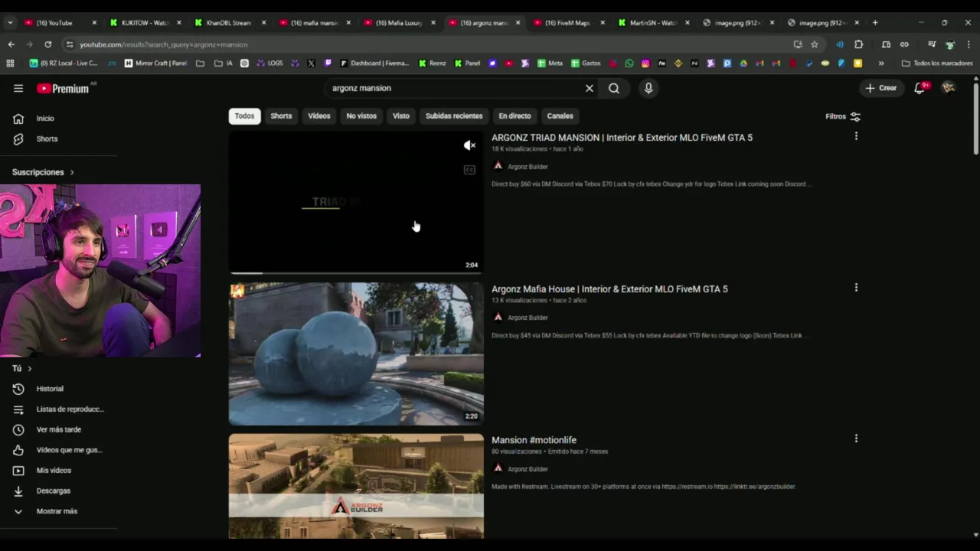This screenshot has width=980, height=551.
Task: Open Argonz Builder channel under TRIAD MANSION
Action: pyautogui.click(x=528, y=166)
